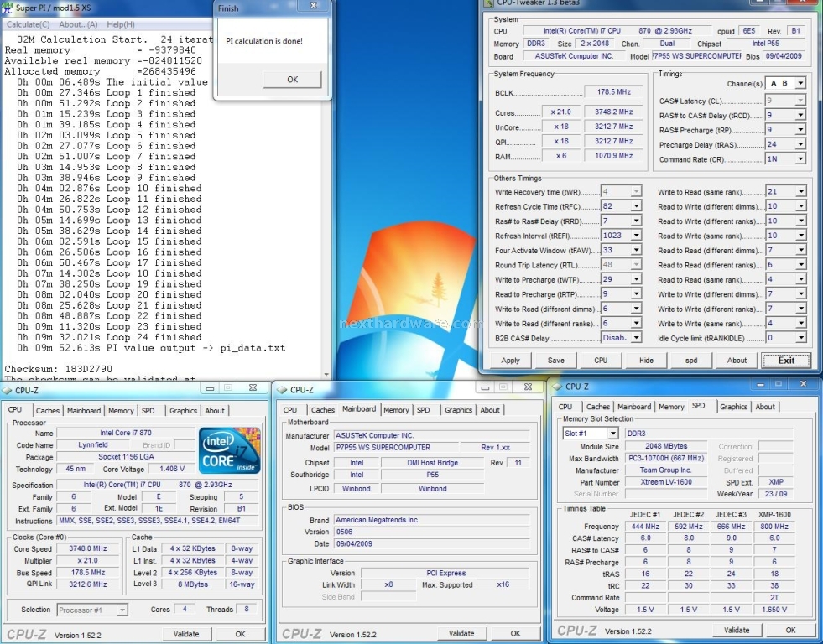Viewport: 823px width, 644px height.
Task: Click the icon of the CPU-Z Mainboard window
Action: [282, 390]
